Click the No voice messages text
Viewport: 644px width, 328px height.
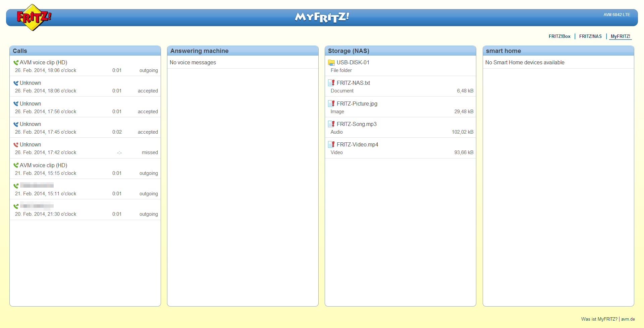click(x=193, y=62)
